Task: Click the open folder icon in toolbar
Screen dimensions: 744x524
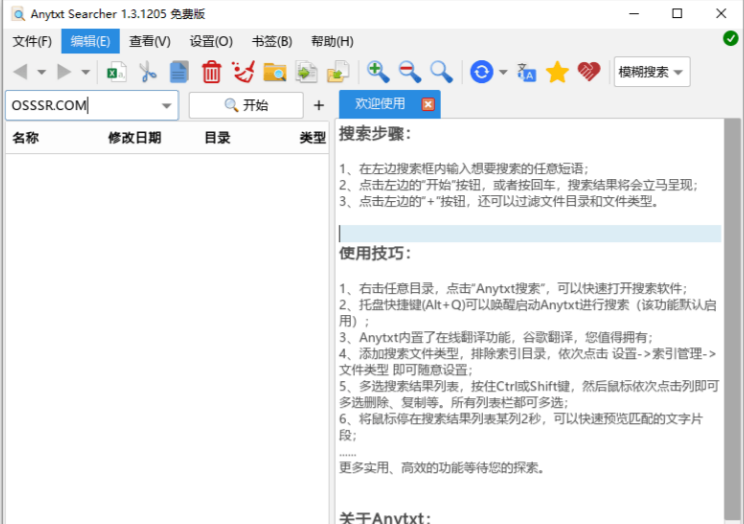Action: pyautogui.click(x=274, y=71)
